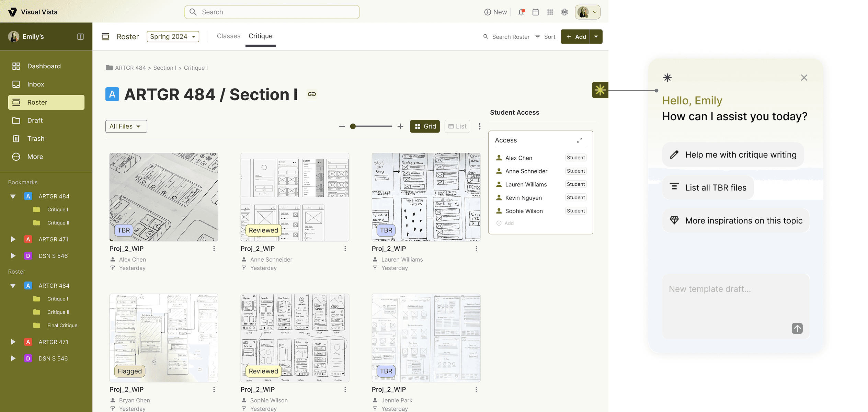This screenshot has height=412, width=868.
Task: Copy link icon next to Section I title
Action: click(x=312, y=94)
